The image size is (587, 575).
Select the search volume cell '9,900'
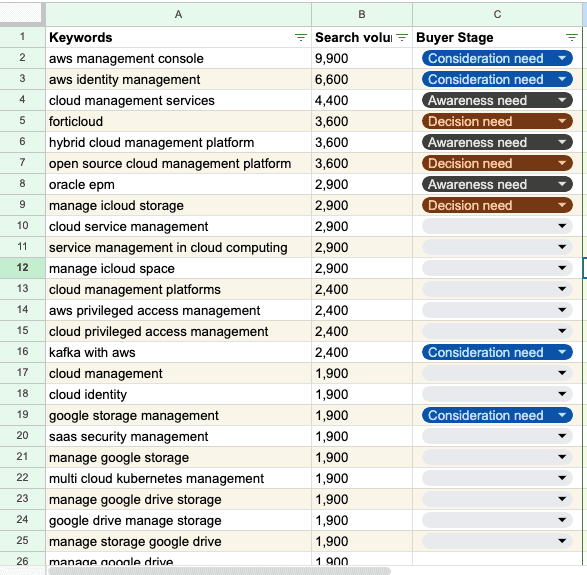[x=362, y=58]
